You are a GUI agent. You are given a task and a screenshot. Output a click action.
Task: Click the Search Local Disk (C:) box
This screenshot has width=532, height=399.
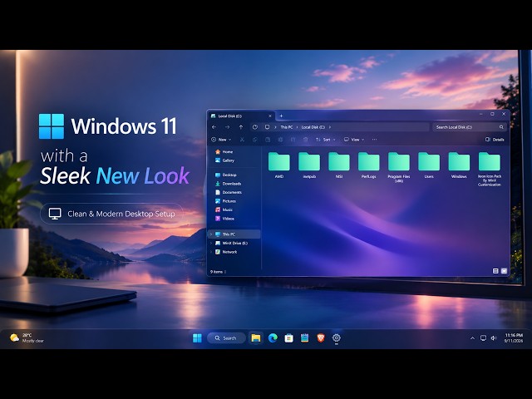[x=470, y=127]
